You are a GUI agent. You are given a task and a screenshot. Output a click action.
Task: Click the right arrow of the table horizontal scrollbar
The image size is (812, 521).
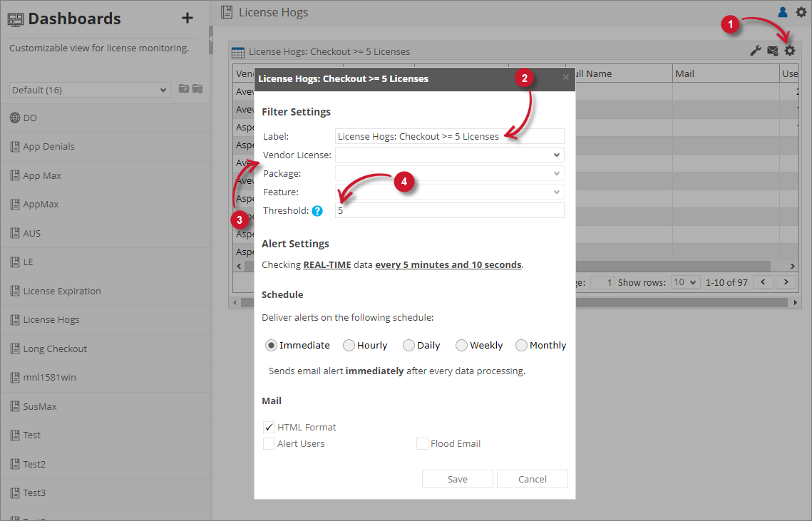pyautogui.click(x=792, y=266)
